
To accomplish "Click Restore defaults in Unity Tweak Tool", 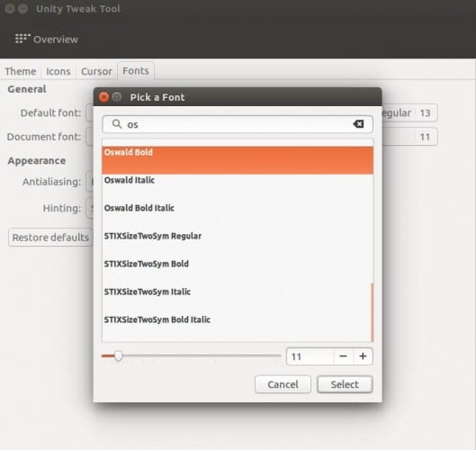I will (x=50, y=237).
